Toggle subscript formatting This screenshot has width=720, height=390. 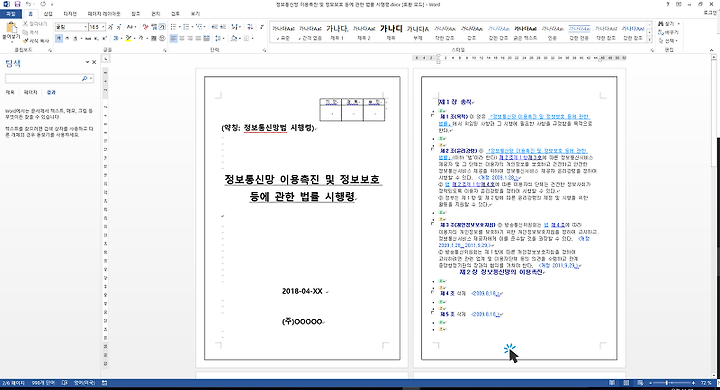click(x=96, y=38)
